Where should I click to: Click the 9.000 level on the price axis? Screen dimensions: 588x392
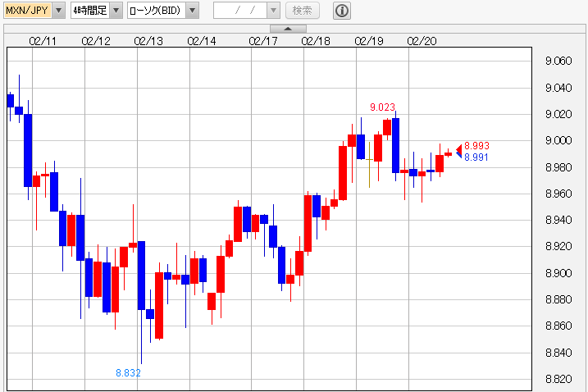pyautogui.click(x=558, y=140)
